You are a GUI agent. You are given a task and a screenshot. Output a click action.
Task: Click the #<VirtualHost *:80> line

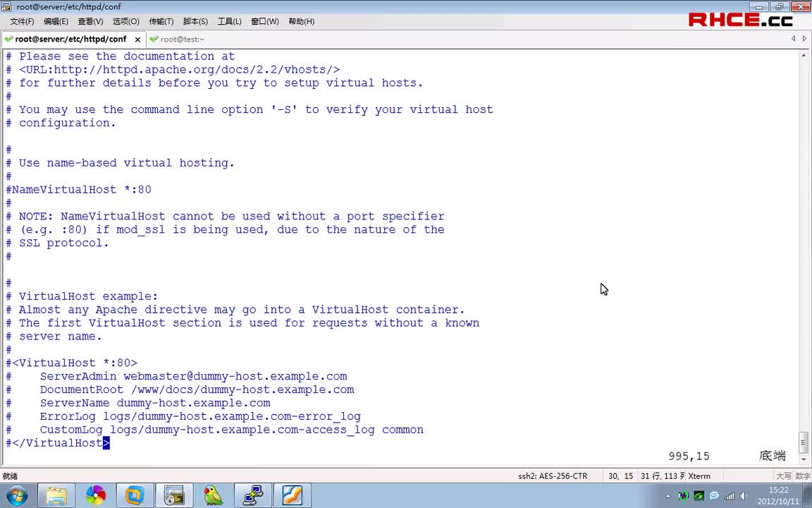pyautogui.click(x=71, y=363)
